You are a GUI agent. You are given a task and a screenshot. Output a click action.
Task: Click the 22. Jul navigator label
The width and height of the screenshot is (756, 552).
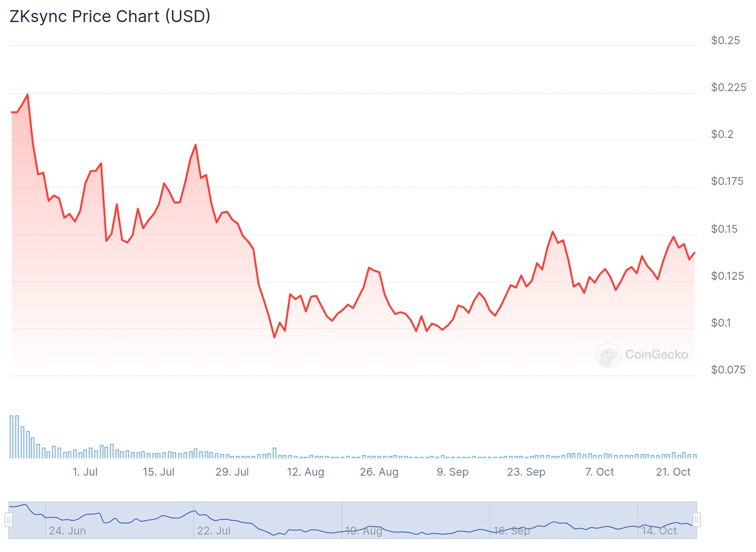point(214,531)
